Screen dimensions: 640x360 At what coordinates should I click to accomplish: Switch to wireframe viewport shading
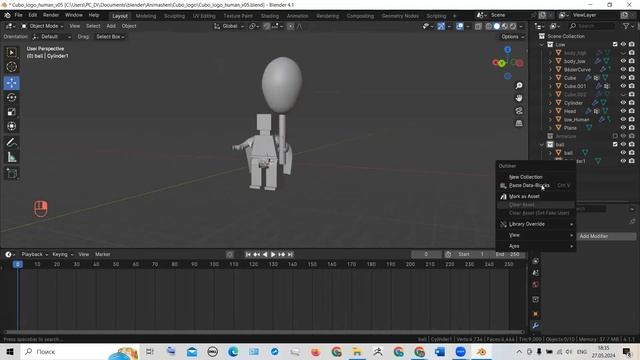click(489, 26)
